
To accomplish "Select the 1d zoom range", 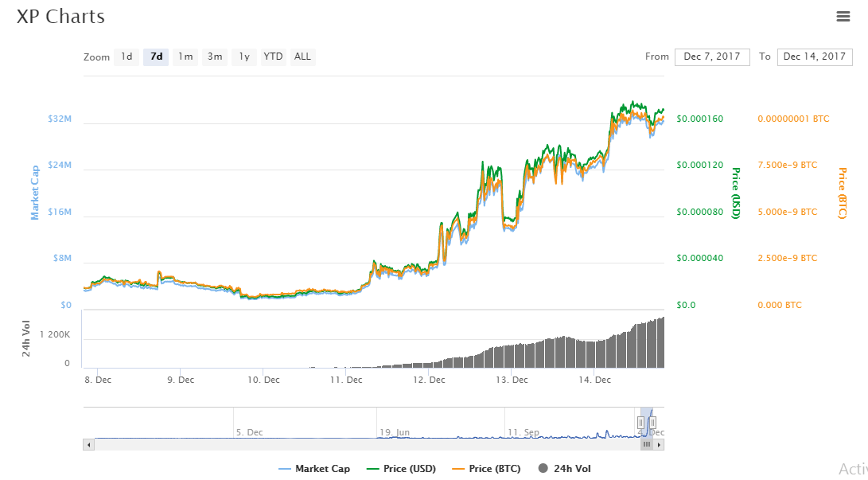I will coord(126,57).
